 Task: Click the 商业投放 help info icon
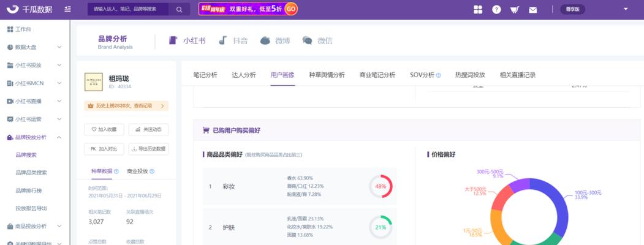coord(152,171)
